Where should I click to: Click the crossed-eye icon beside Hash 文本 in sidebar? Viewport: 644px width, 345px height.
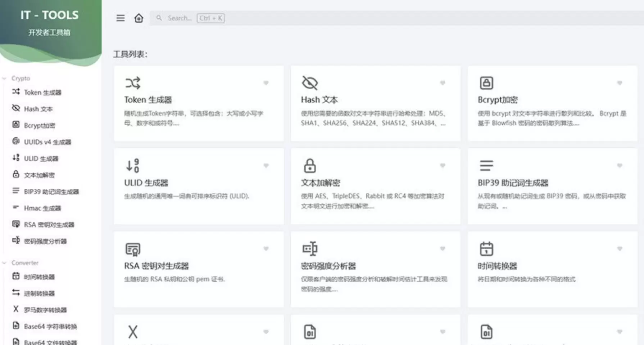[x=16, y=108]
